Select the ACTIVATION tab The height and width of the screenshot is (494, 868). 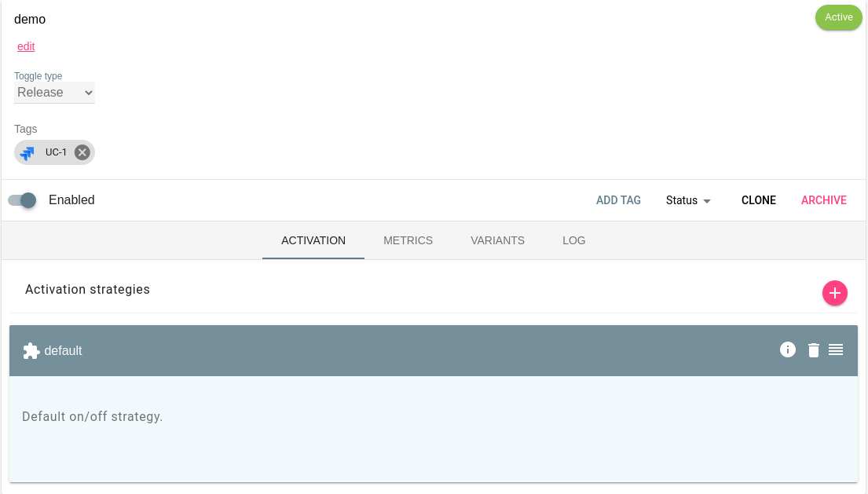(x=313, y=240)
